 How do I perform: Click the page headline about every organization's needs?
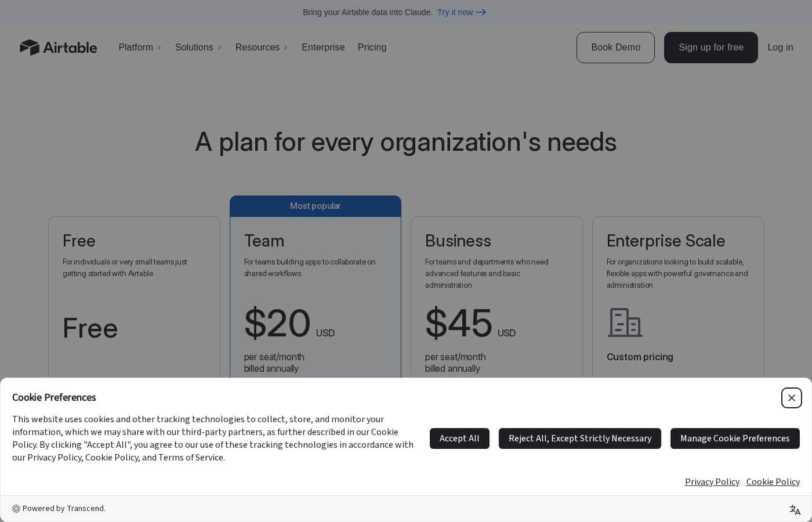coord(406,142)
